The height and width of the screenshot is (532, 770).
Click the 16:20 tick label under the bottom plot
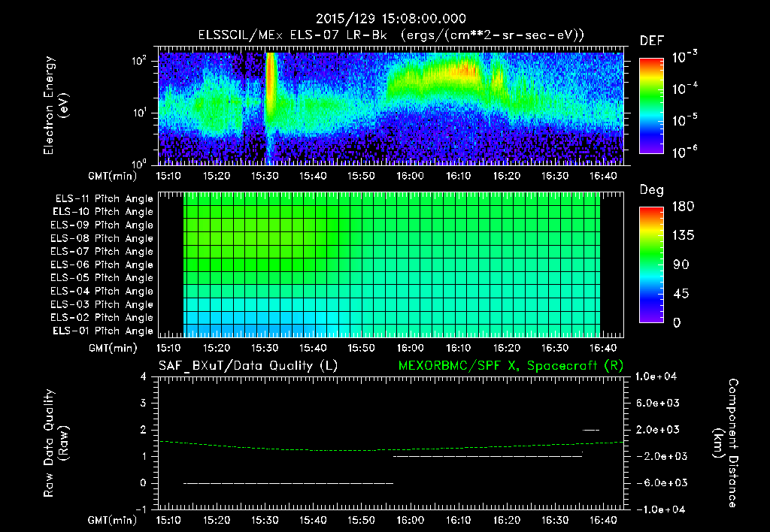click(507, 520)
